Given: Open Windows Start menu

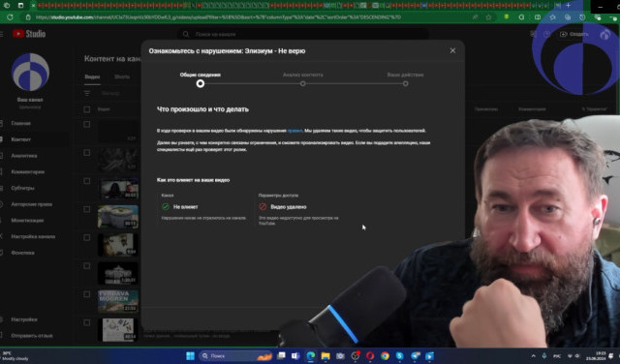Looking at the screenshot, I should click(190, 355).
